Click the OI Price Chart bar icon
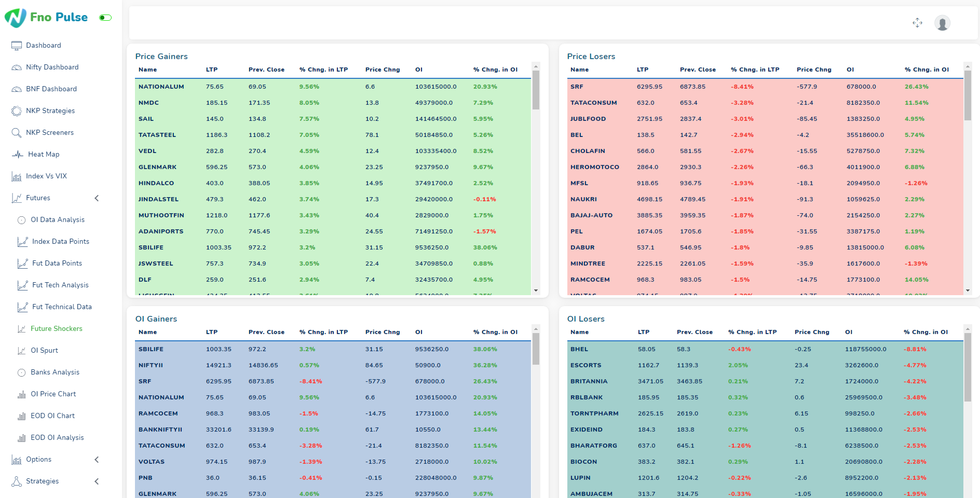 pyautogui.click(x=21, y=394)
